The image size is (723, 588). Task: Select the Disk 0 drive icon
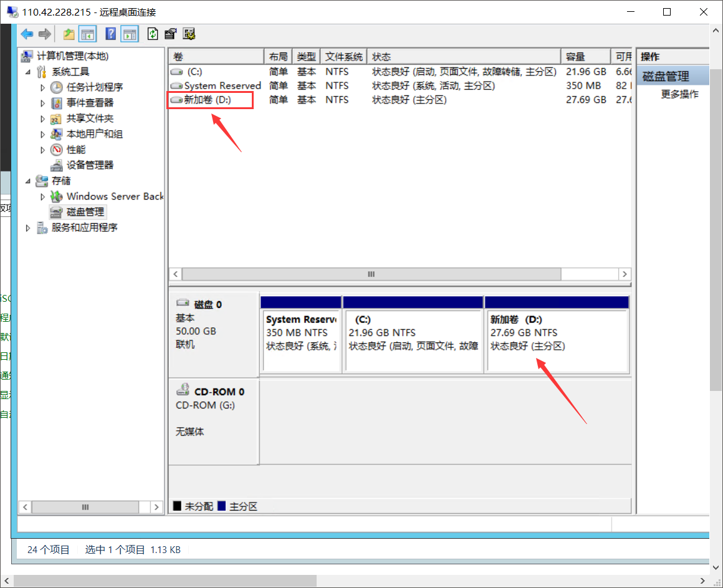tap(183, 304)
